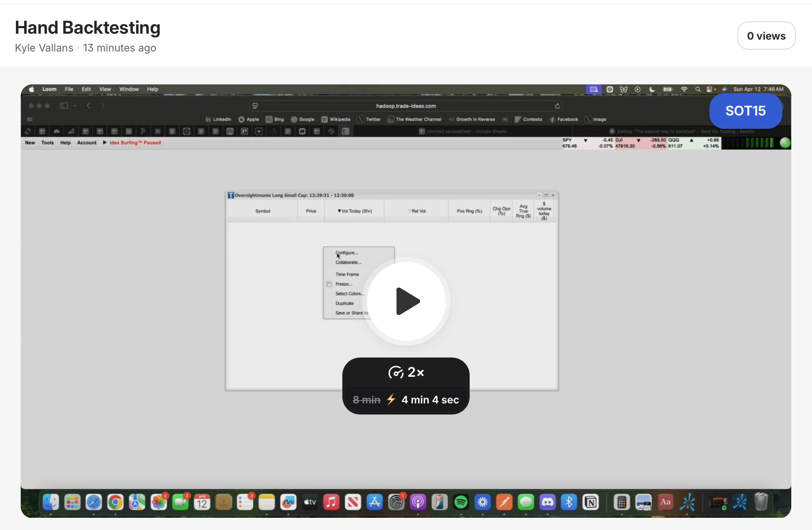The image size is (812, 530).
Task: Click the Safari reload page icon
Action: [x=557, y=106]
